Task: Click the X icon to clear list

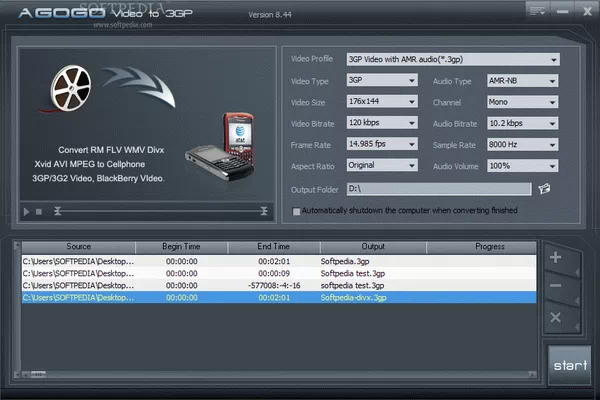Action: point(556,319)
